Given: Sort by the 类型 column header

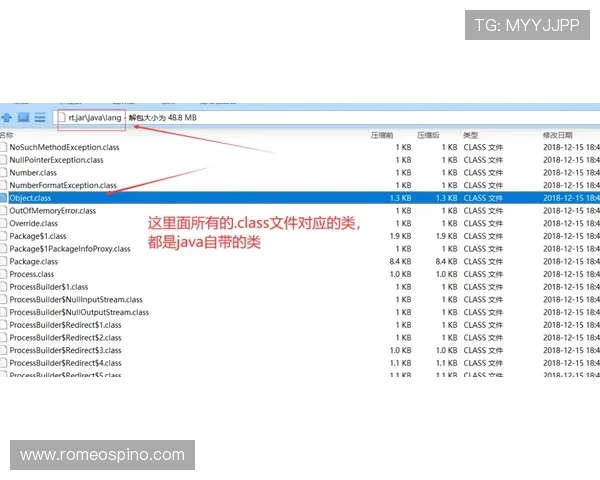Looking at the screenshot, I should (x=470, y=135).
